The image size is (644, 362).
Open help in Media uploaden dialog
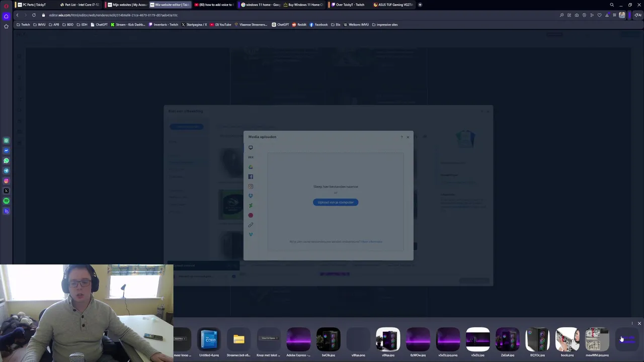click(x=401, y=137)
